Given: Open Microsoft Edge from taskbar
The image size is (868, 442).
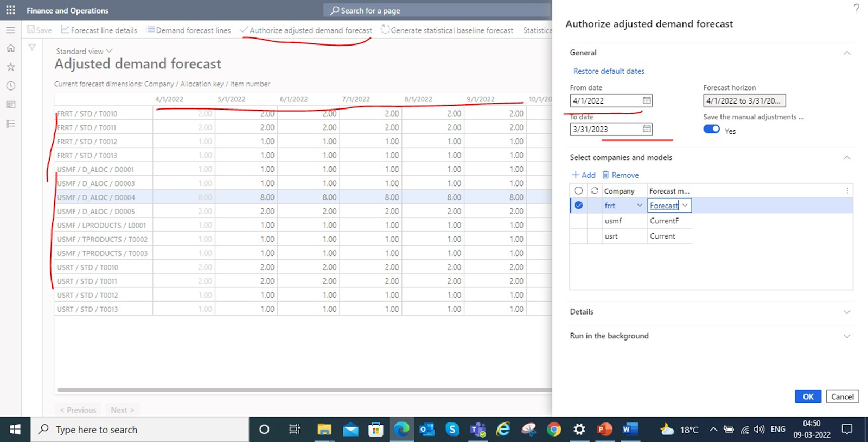Looking at the screenshot, I should [x=401, y=430].
